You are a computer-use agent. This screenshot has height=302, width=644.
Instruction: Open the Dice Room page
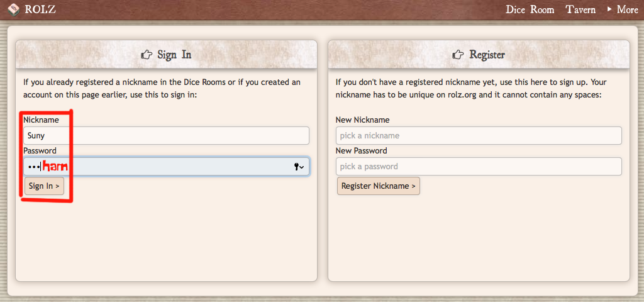pos(530,9)
